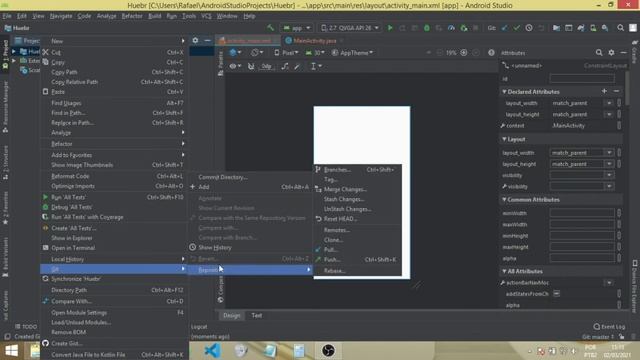Screen dimensions: 640x360
Task: Collapse the All Attributes section
Action: tap(504, 271)
